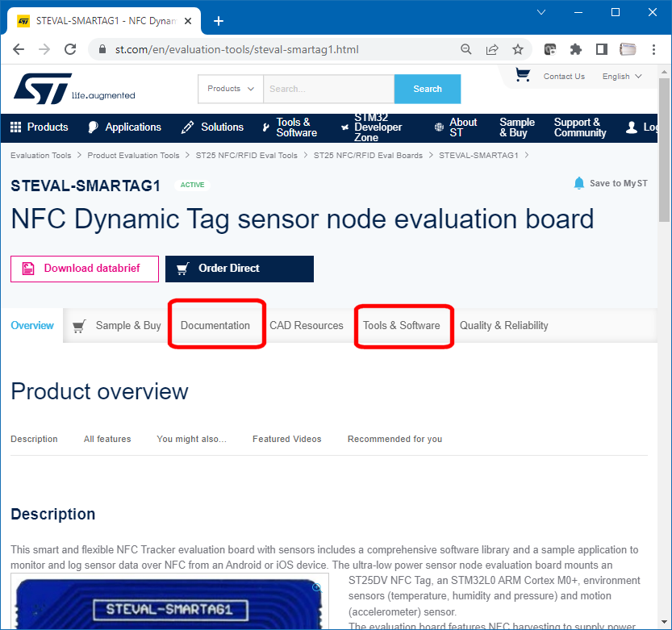Jump to the All features section link
This screenshot has height=630, width=672.
pyautogui.click(x=107, y=439)
